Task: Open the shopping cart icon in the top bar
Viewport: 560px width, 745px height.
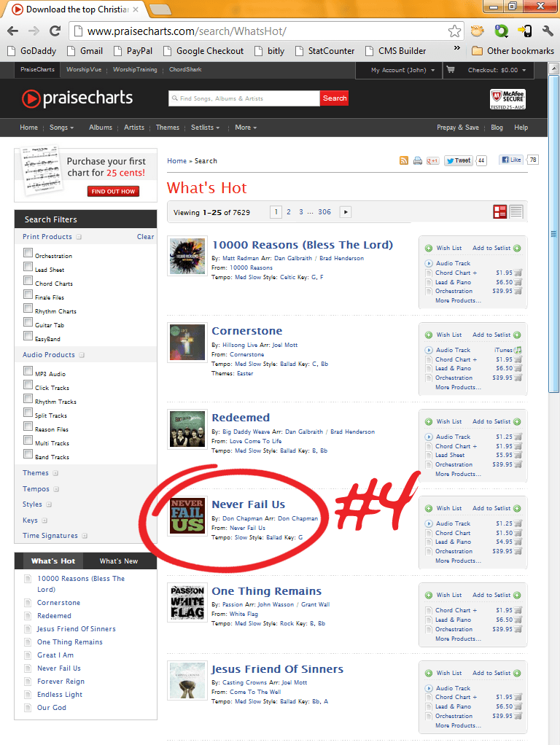Action: [450, 70]
